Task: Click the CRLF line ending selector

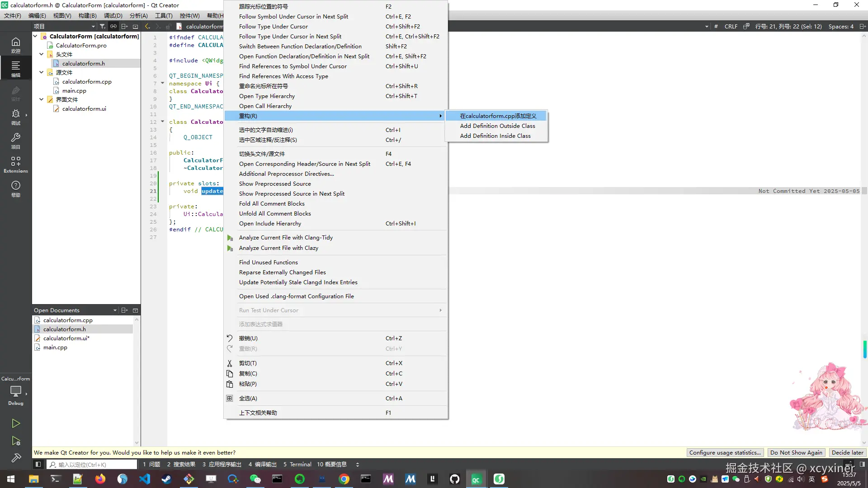Action: click(x=731, y=26)
